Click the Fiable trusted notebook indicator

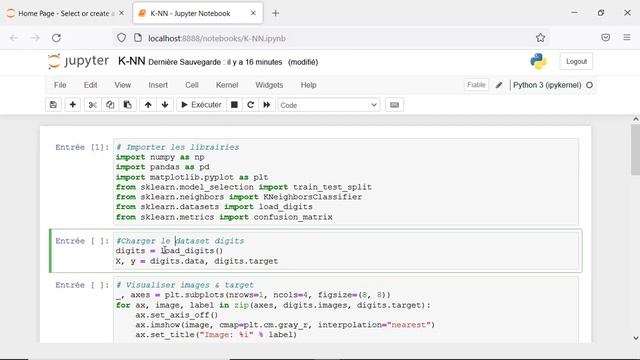coord(476,85)
